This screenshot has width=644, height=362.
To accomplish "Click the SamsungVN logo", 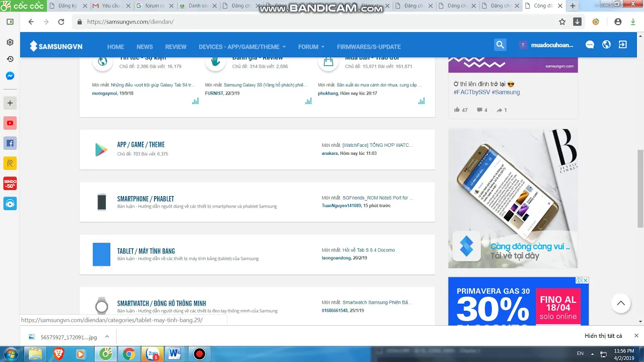I will point(56,46).
